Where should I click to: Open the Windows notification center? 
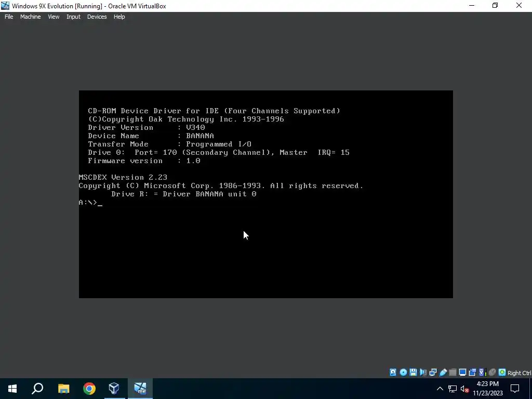pos(515,389)
